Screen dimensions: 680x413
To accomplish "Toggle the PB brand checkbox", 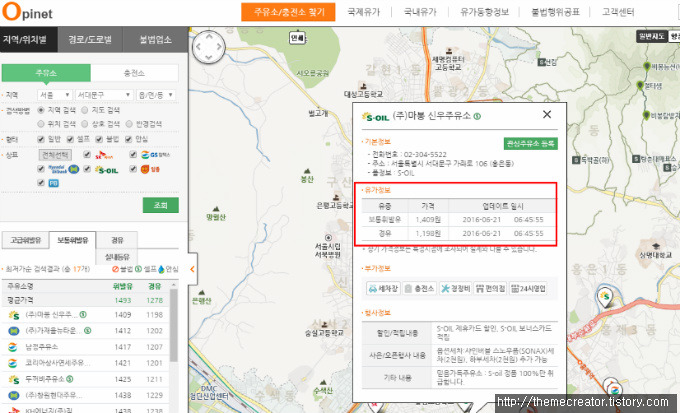I will (41, 183).
